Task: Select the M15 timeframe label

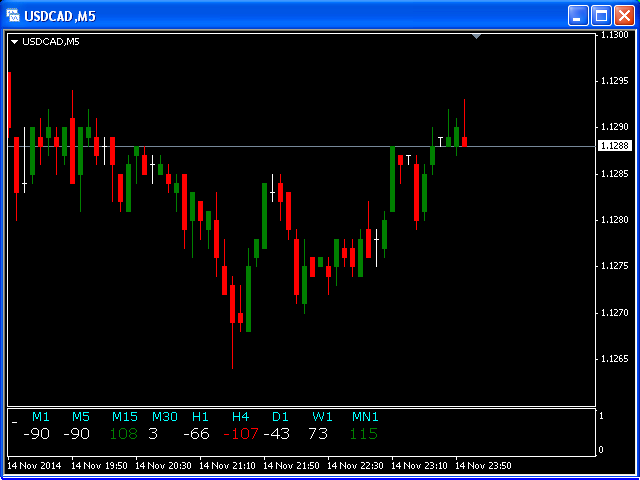Action: [125, 416]
